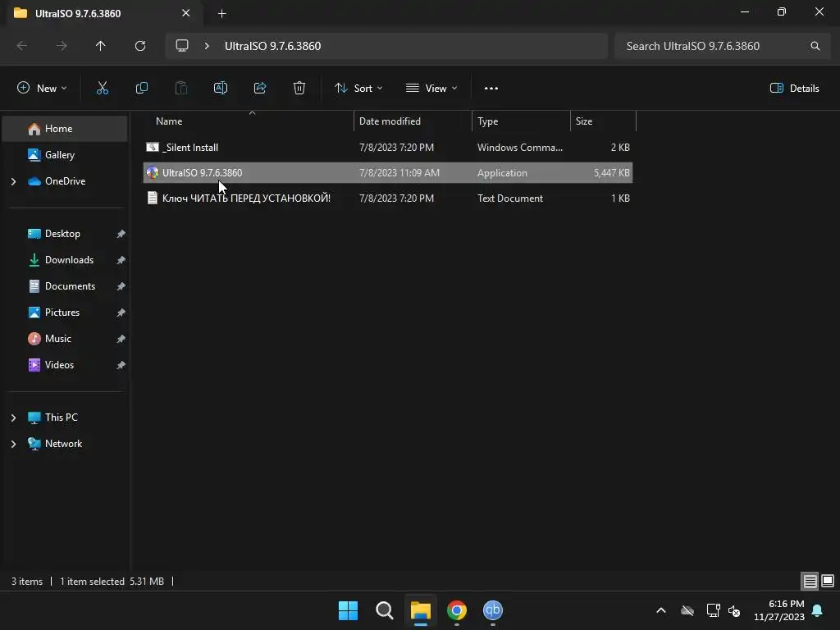Viewport: 840px width, 630px height.
Task: Click the Share icon in toolbar
Action: tap(260, 89)
